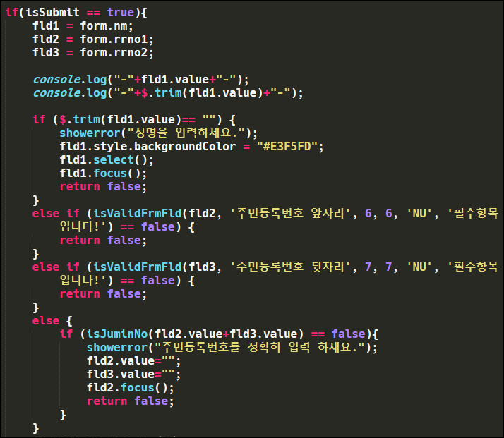This screenshot has width=504, height=438.
Task: Click the string '주민등록번호 뒷자리'
Action: (291, 267)
